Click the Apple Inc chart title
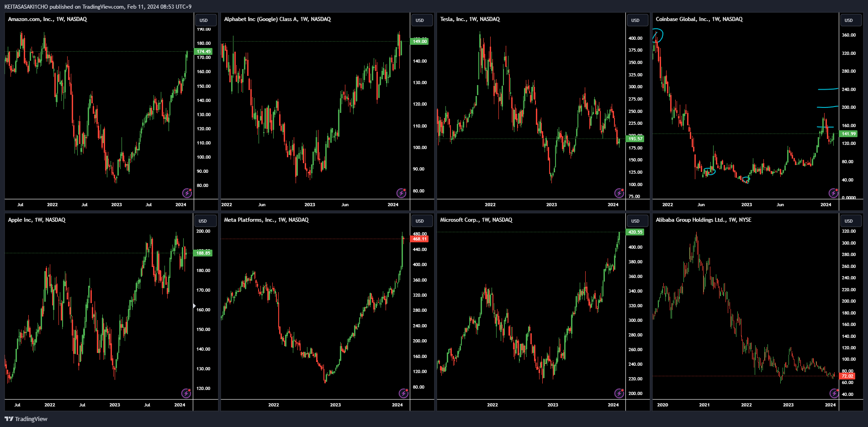The image size is (868, 427). tap(37, 220)
